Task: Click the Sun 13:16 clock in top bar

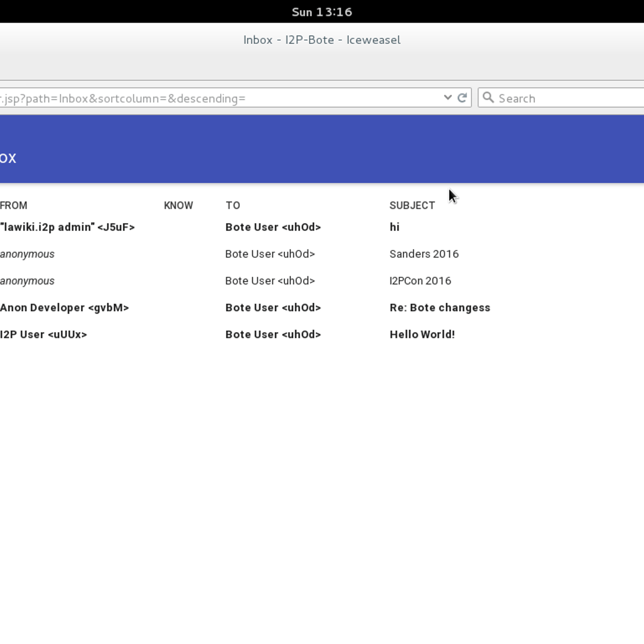Action: click(322, 12)
